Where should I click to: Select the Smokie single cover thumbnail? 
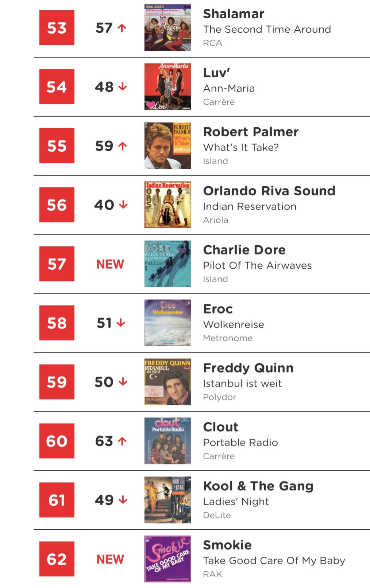(167, 559)
